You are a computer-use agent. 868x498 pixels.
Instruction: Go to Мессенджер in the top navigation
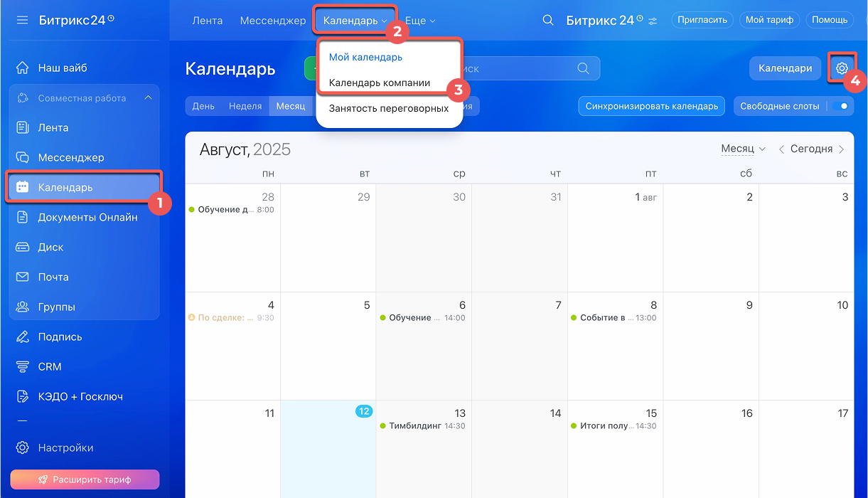273,21
